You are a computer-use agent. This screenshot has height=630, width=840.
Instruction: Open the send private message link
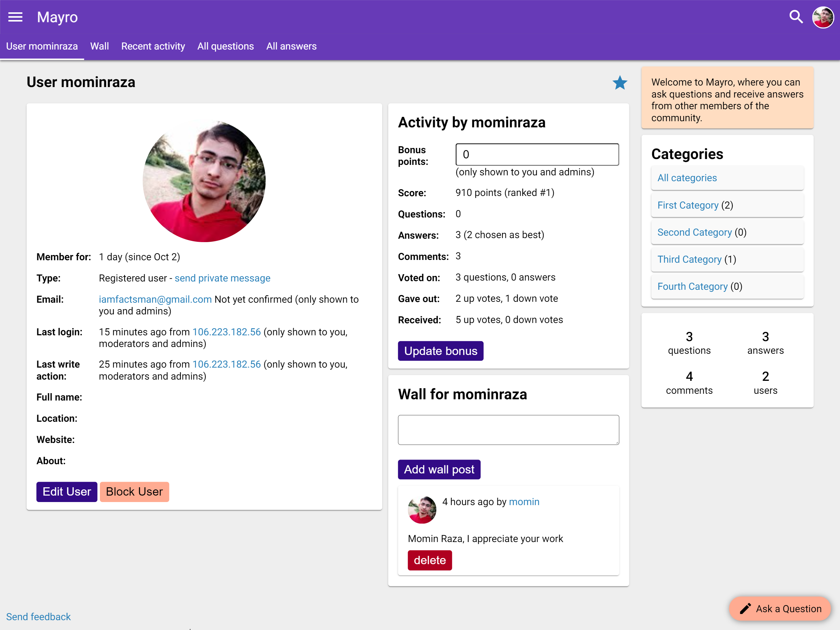223,278
